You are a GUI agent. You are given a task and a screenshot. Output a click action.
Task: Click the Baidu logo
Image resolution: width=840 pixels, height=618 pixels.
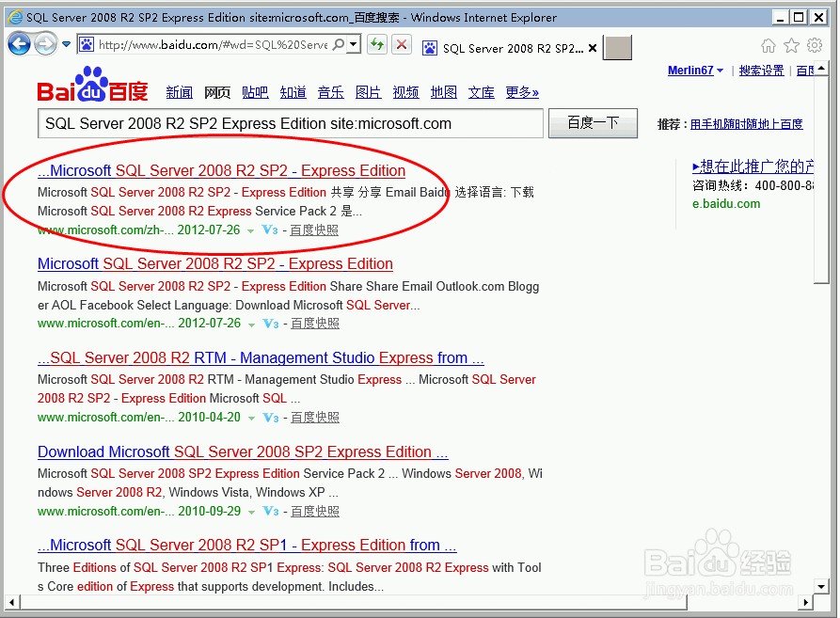92,85
